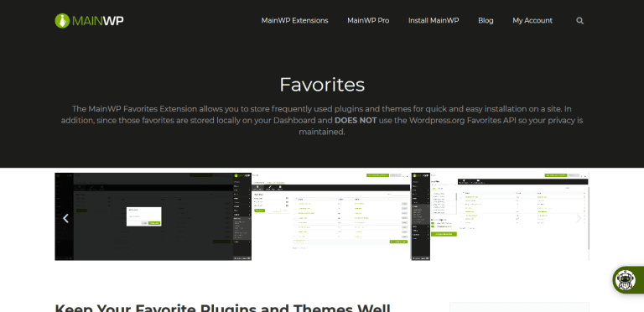Show previous slide with left carousel arrow
Viewport: 644px width, 312px height.
pyautogui.click(x=65, y=218)
